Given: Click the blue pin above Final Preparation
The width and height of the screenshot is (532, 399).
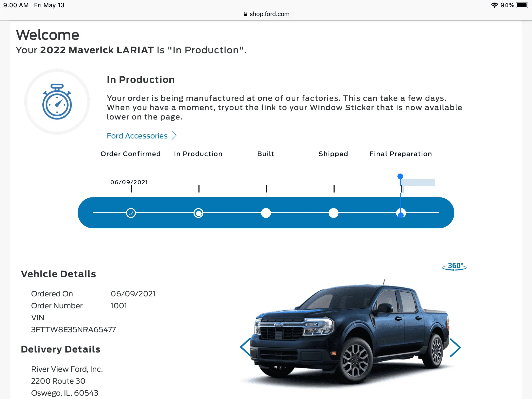Looking at the screenshot, I should [x=400, y=176].
